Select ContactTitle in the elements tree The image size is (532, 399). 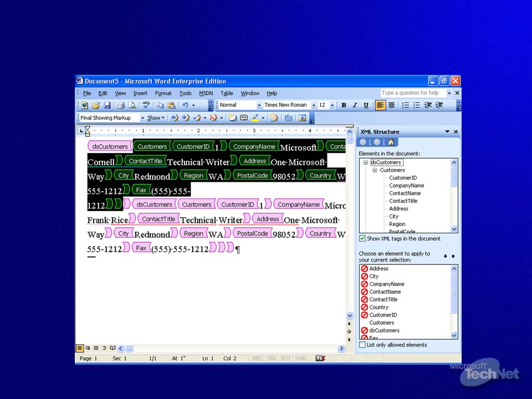(403, 201)
